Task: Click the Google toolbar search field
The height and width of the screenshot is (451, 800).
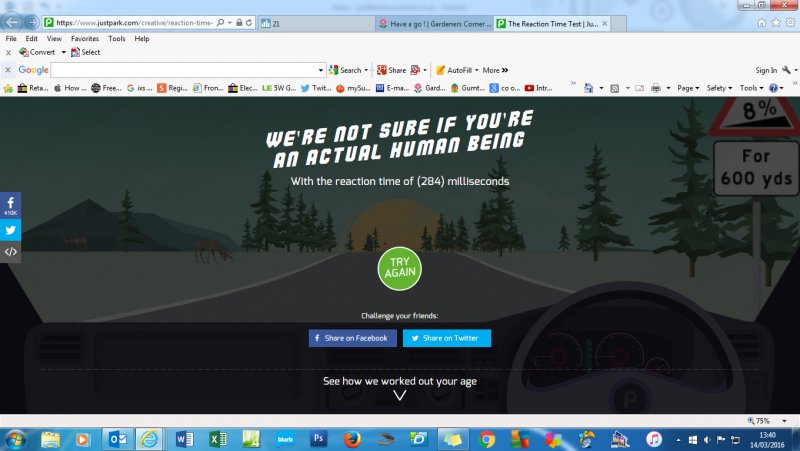Action: [187, 70]
